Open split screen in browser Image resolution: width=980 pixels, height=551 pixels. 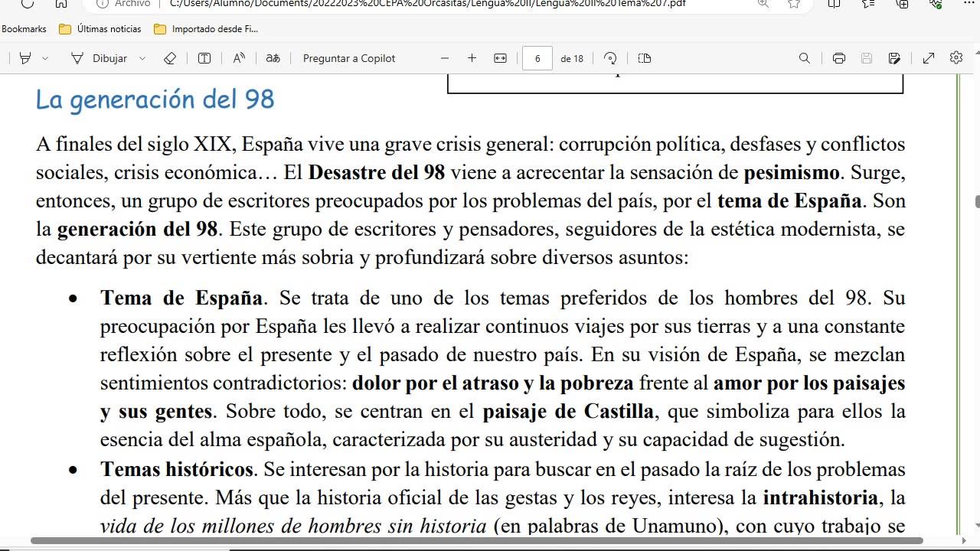[x=834, y=4]
